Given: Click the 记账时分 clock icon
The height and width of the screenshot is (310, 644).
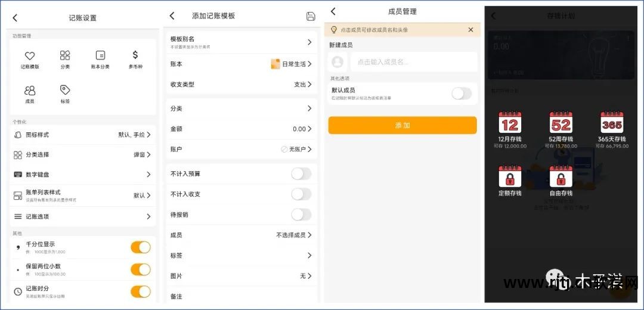Looking at the screenshot, I should pyautogui.click(x=18, y=292).
